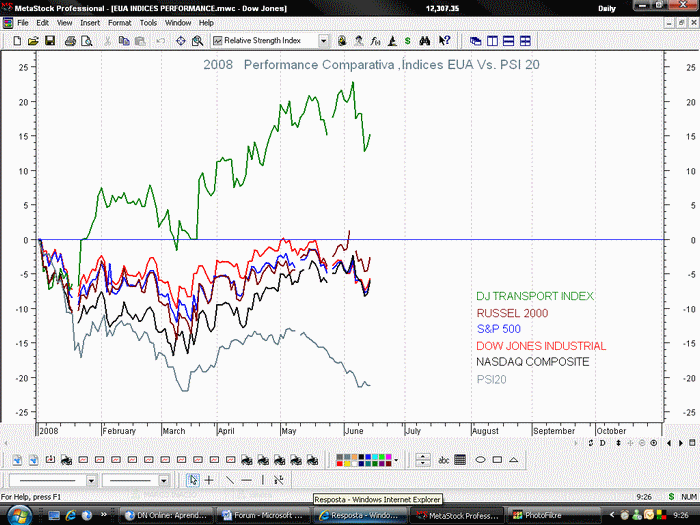Select the vertical line tool
Viewport: 700px width, 525px height.
[262, 480]
